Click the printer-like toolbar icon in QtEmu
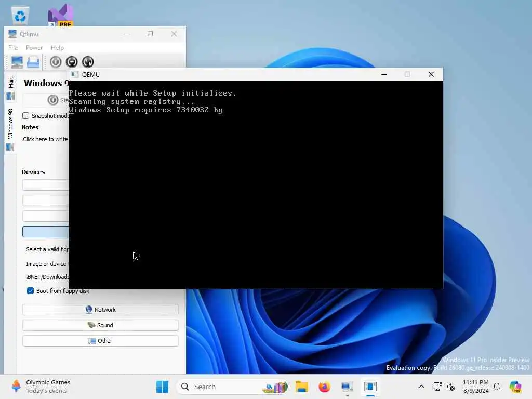Screen dimensions: 532x399 pos(33,62)
